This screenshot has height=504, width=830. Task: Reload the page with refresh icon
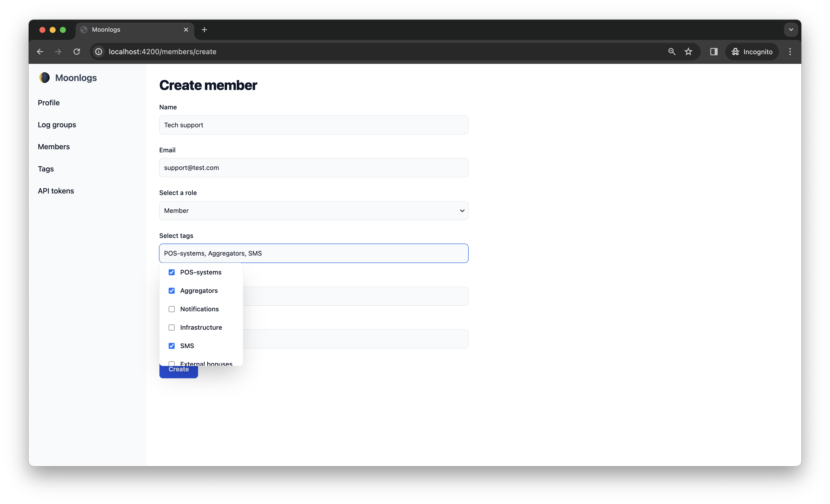coord(77,52)
